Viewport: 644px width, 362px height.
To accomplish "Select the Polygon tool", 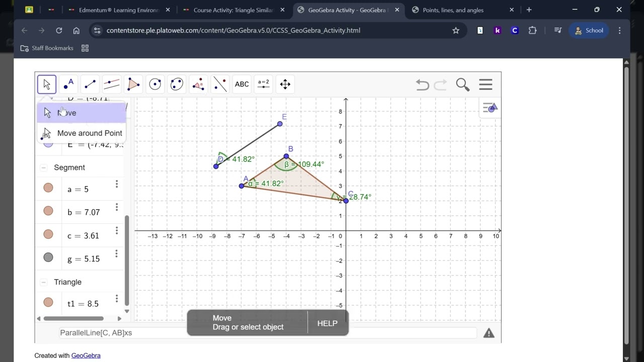I will 133,84.
